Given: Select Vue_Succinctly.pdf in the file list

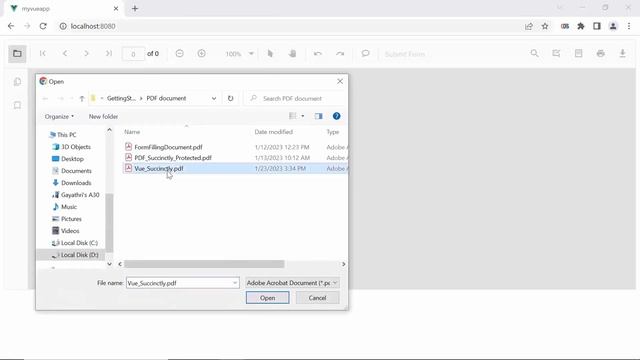Looking at the screenshot, I should coord(235,168).
